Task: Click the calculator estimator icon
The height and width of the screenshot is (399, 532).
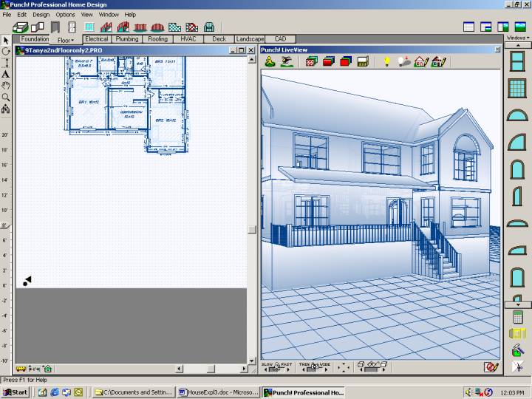Action: 518,317
